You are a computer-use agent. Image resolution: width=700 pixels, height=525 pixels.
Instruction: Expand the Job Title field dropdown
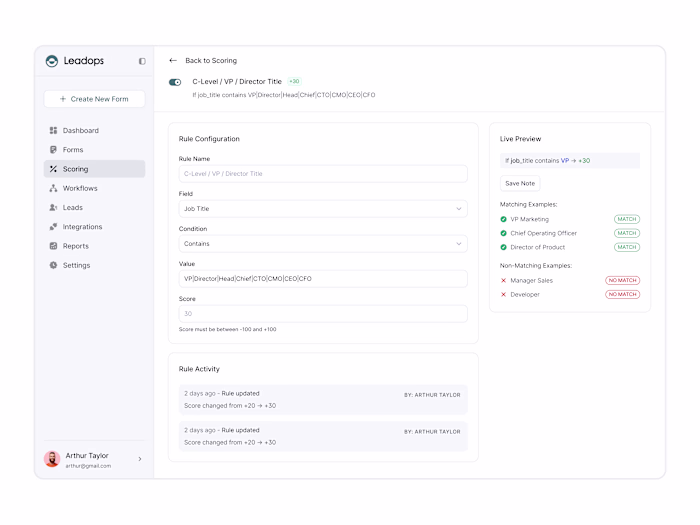point(323,209)
